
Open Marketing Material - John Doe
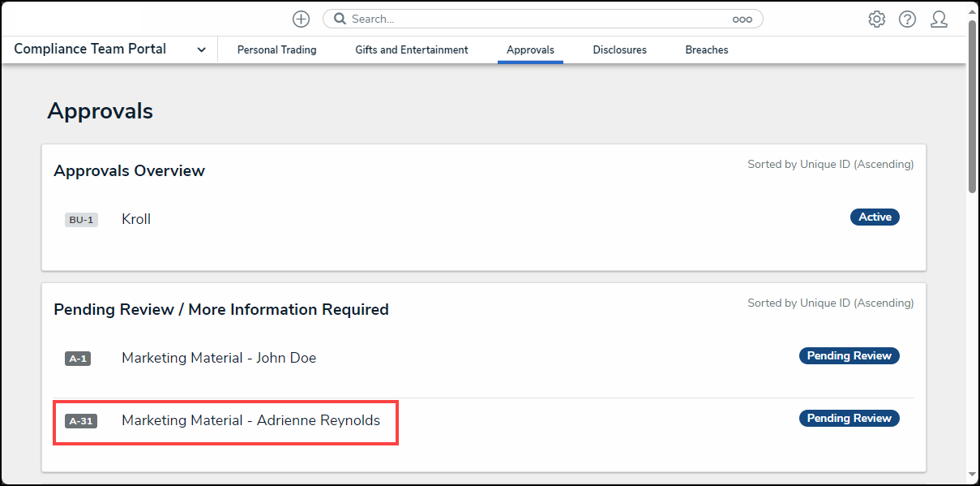coord(219,358)
